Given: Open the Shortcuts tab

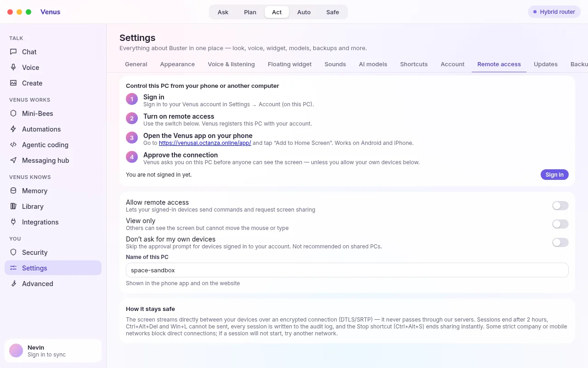Looking at the screenshot, I should (x=414, y=64).
